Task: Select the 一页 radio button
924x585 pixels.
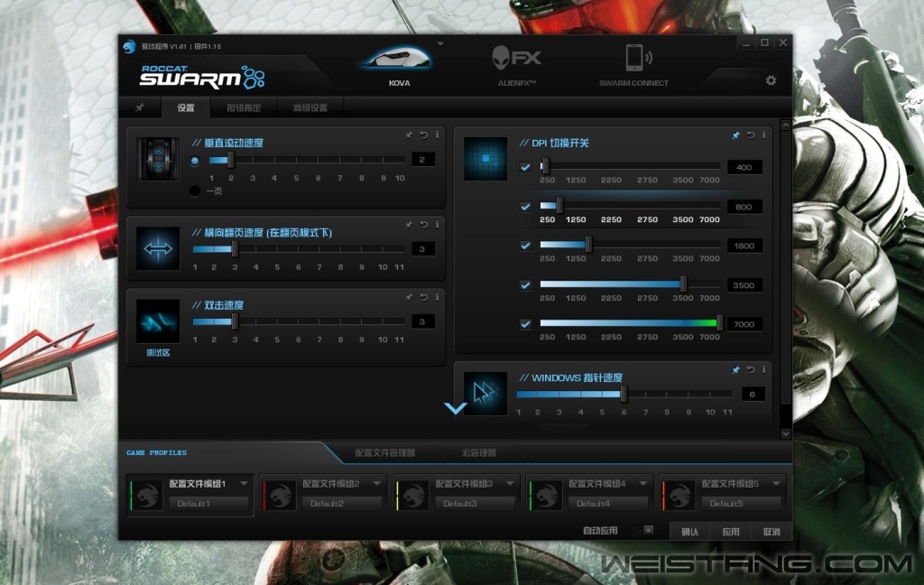Action: (195, 191)
